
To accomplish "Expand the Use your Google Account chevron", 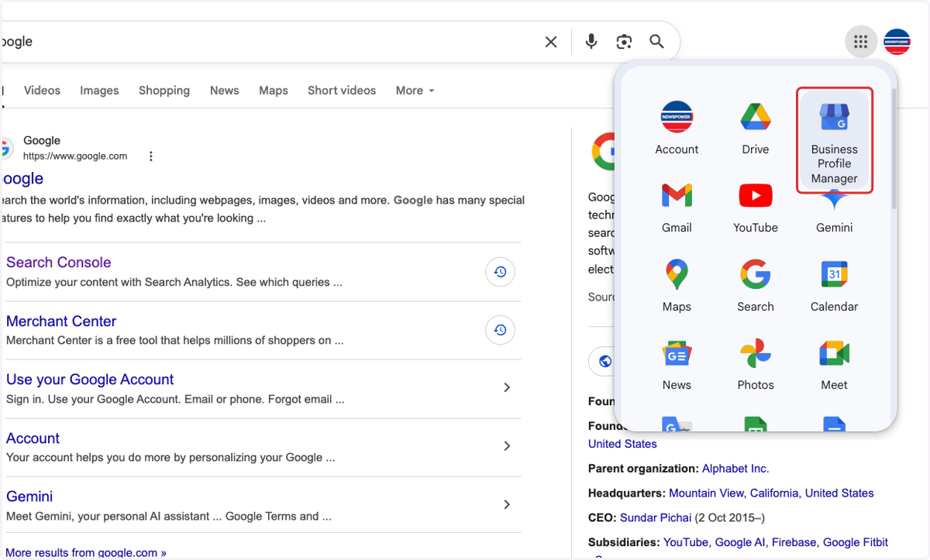I will click(x=507, y=387).
